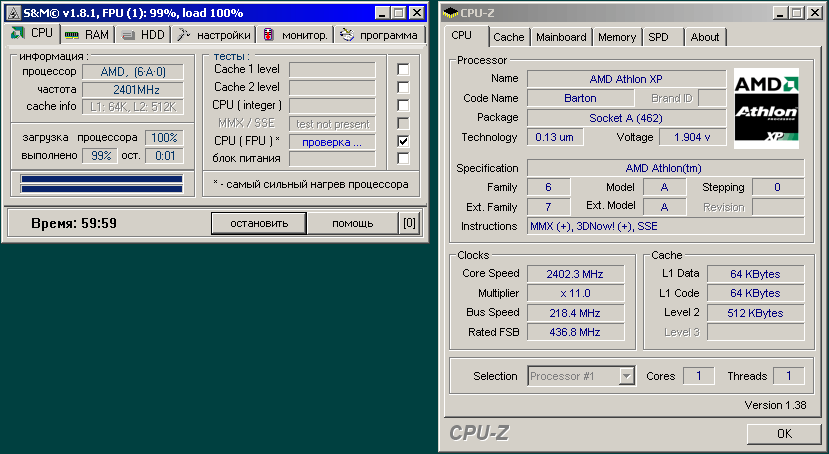Screen dimensions: 829x454
Task: Enable the Cache 2 level test checkbox
Action: point(403,87)
